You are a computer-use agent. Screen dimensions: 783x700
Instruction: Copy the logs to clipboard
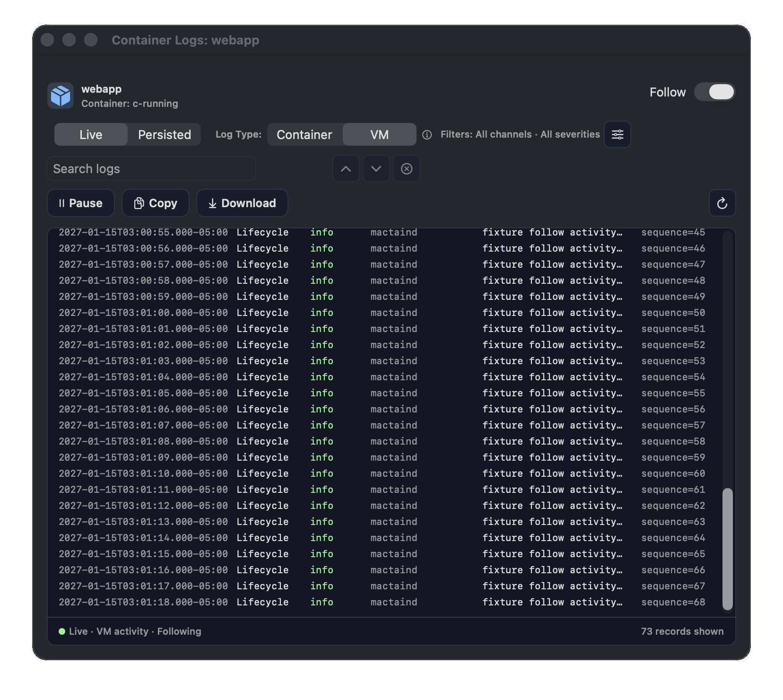pos(156,203)
